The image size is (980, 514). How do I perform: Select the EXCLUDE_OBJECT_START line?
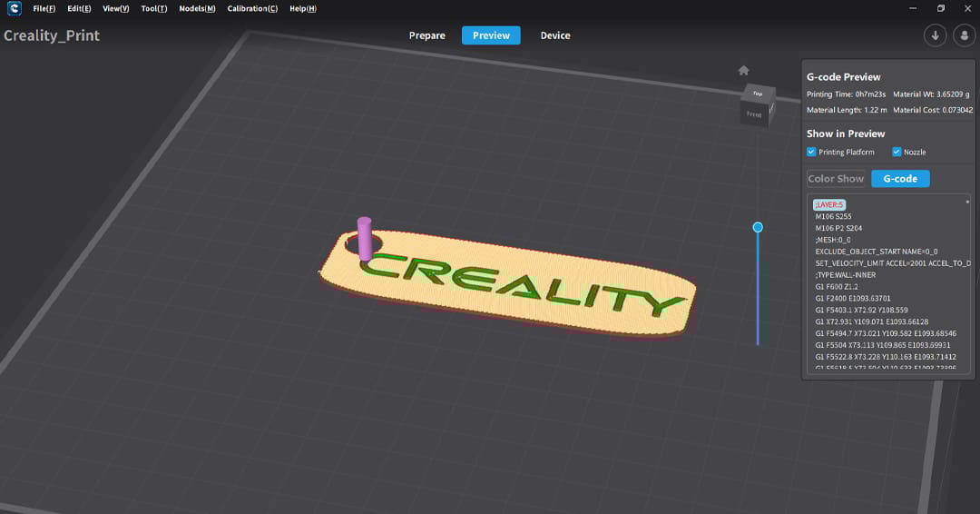click(x=877, y=252)
